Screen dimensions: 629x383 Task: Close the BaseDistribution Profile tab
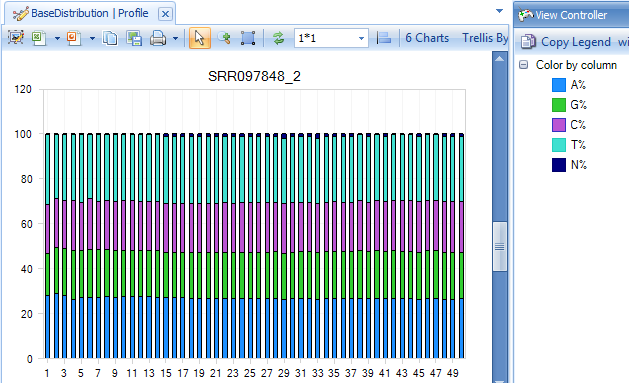(x=165, y=14)
